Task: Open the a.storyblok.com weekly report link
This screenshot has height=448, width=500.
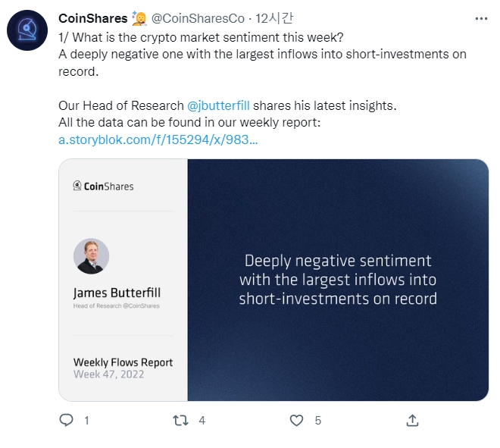Action: (x=158, y=139)
